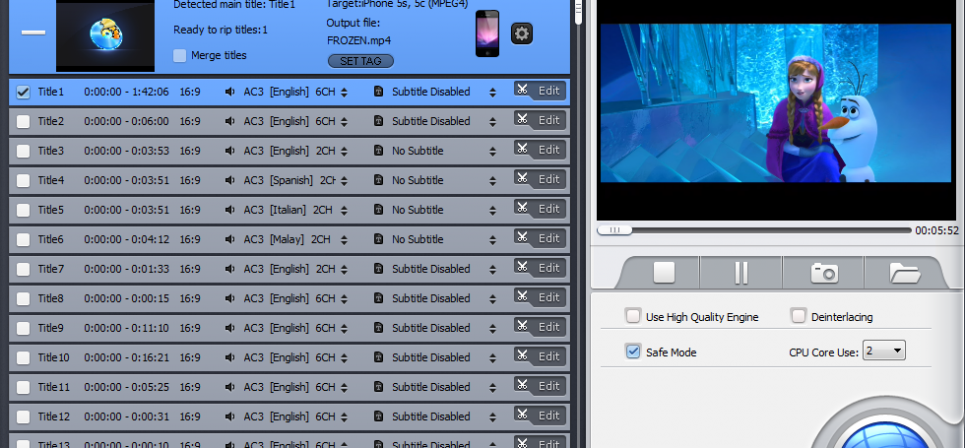
Task: Click the subtitle icon for Title5
Action: point(378,210)
